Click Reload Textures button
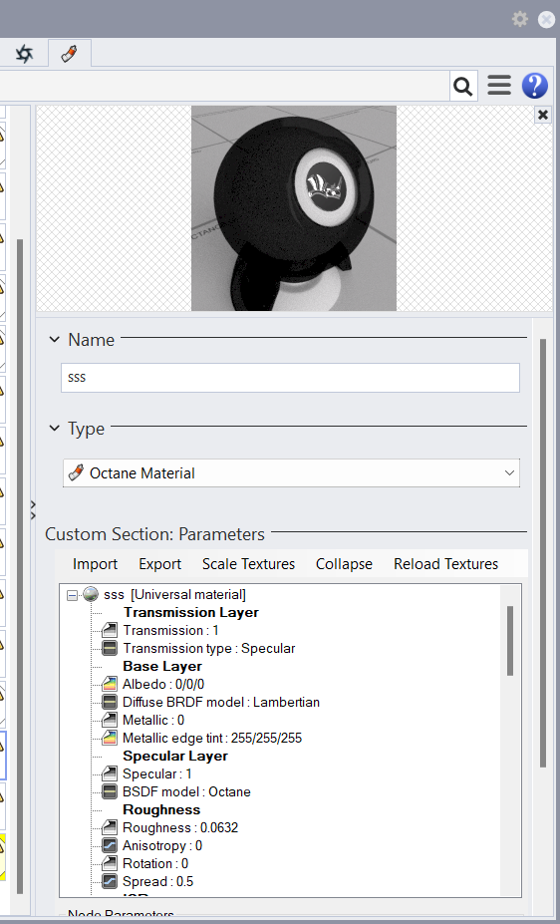560x924 pixels. (x=445, y=564)
